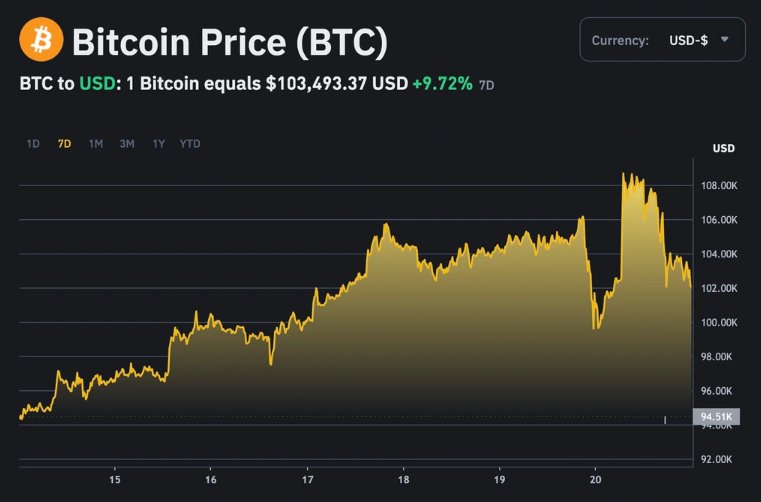The height and width of the screenshot is (502, 761).
Task: Click date label 20 on the x-axis
Action: point(595,480)
